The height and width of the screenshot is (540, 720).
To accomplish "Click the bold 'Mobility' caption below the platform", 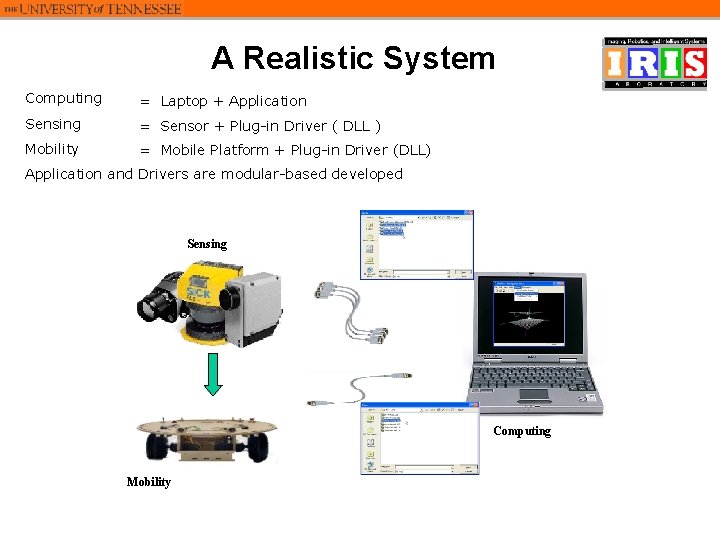I will coord(149,482).
